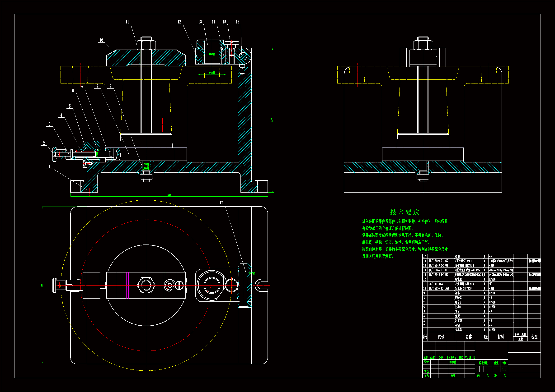This screenshot has width=555, height=392.
Task: Select balloon label 17 in top view
Action: (221, 203)
